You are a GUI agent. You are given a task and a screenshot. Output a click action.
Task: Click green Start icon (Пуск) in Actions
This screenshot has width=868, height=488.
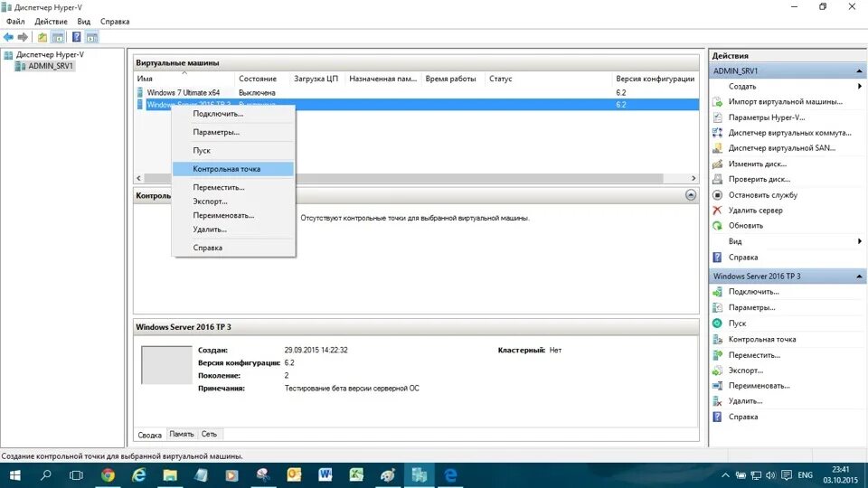[x=717, y=324]
